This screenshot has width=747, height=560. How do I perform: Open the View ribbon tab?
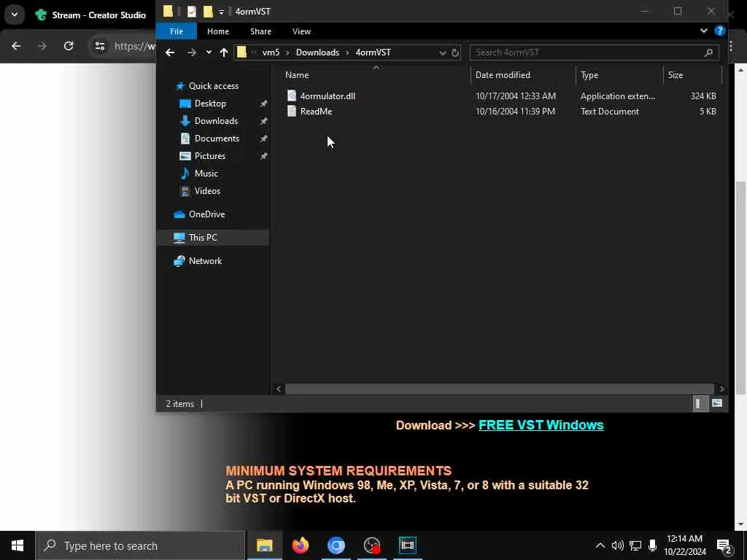(x=301, y=31)
